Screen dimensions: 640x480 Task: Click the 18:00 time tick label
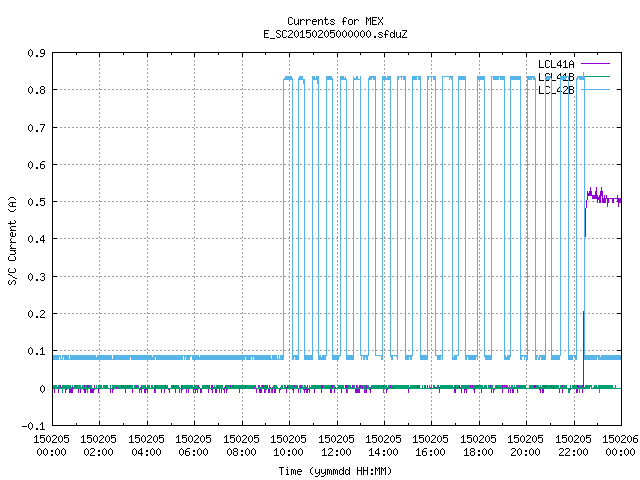click(478, 452)
